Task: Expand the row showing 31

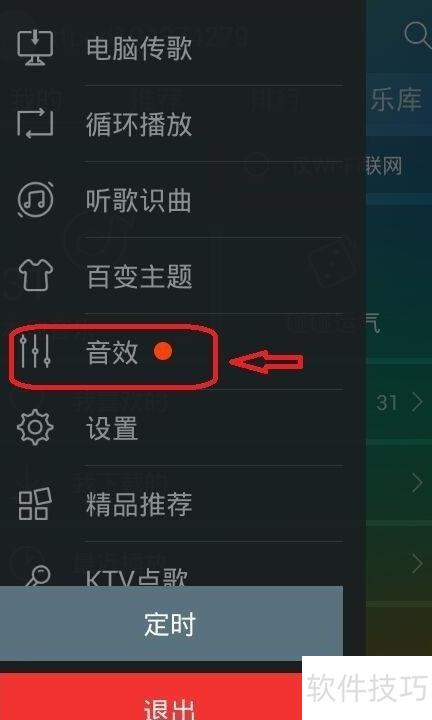Action: [x=398, y=403]
